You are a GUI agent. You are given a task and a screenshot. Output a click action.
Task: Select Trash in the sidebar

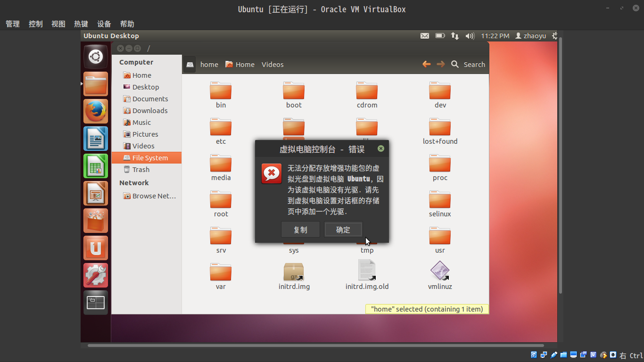(140, 170)
